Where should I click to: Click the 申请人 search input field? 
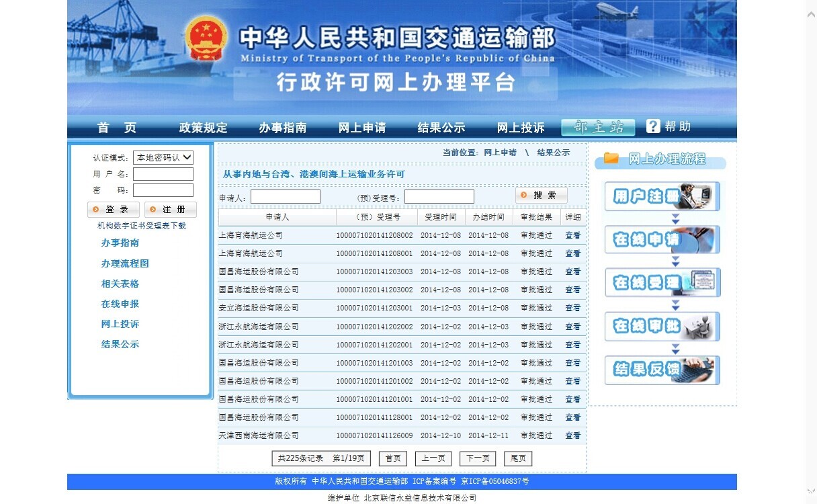[286, 197]
